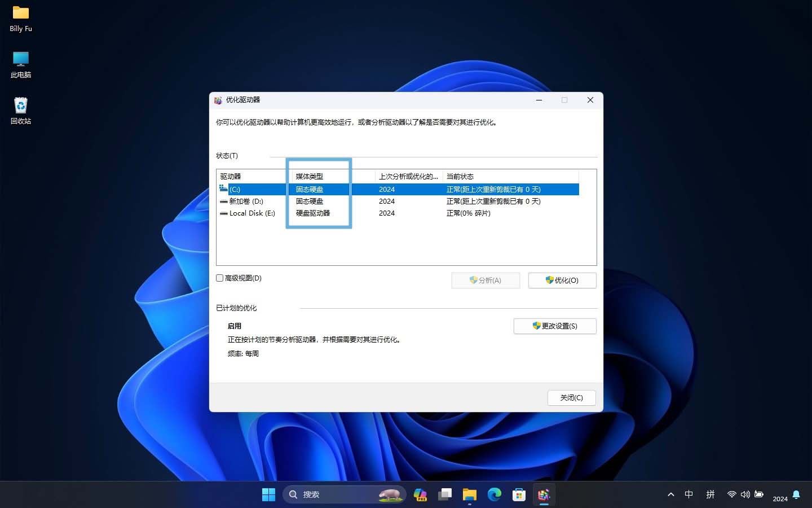Screen dimensions: 812x508
Task: Sort by the 驱动器 column header
Action: pyautogui.click(x=254, y=176)
